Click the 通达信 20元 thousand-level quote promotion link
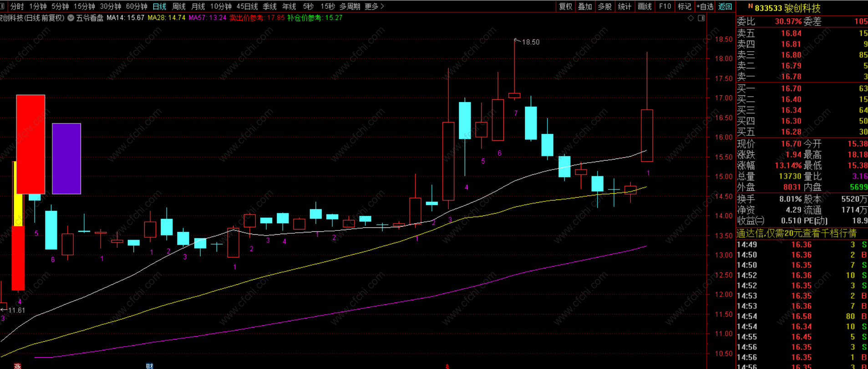The image size is (868, 369). (x=797, y=233)
